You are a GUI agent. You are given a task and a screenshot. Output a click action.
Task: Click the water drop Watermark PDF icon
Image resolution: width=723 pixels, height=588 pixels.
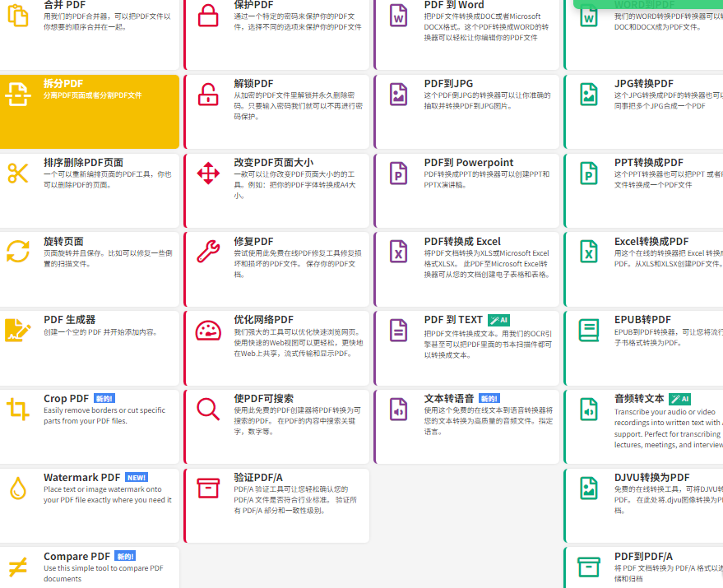pyautogui.click(x=18, y=488)
